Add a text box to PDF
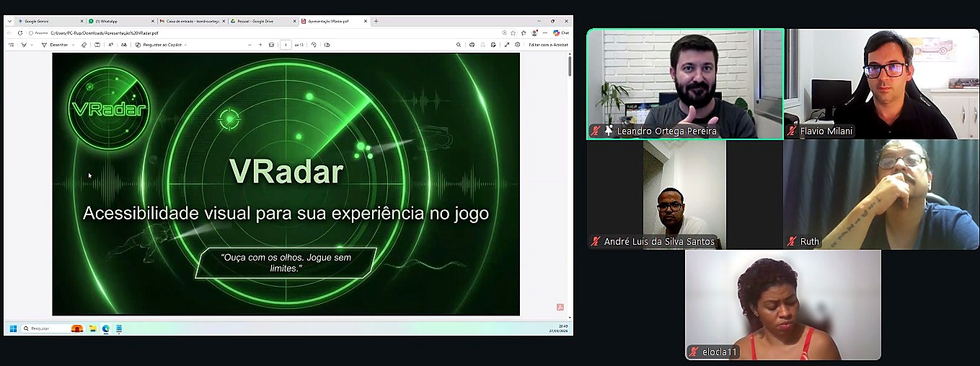Screen dimensions: 980x366 pyautogui.click(x=97, y=45)
